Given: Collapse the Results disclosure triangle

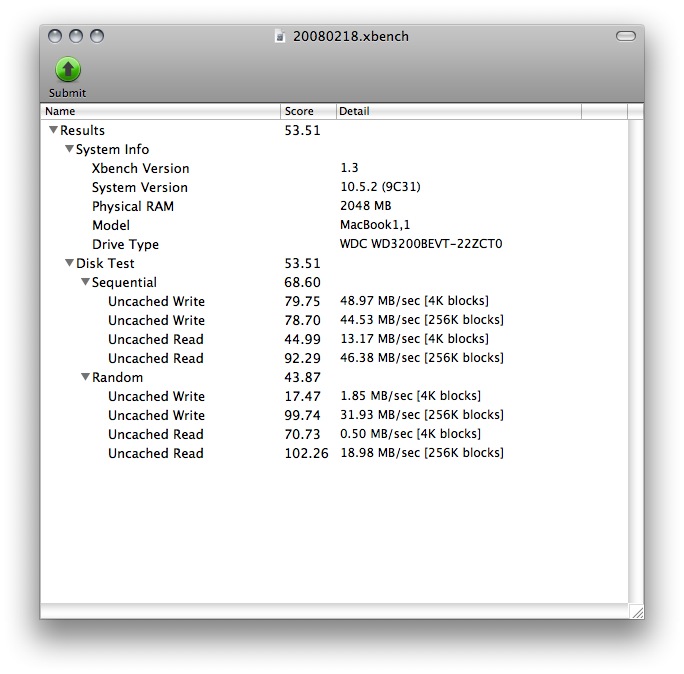Looking at the screenshot, I should click(53, 130).
